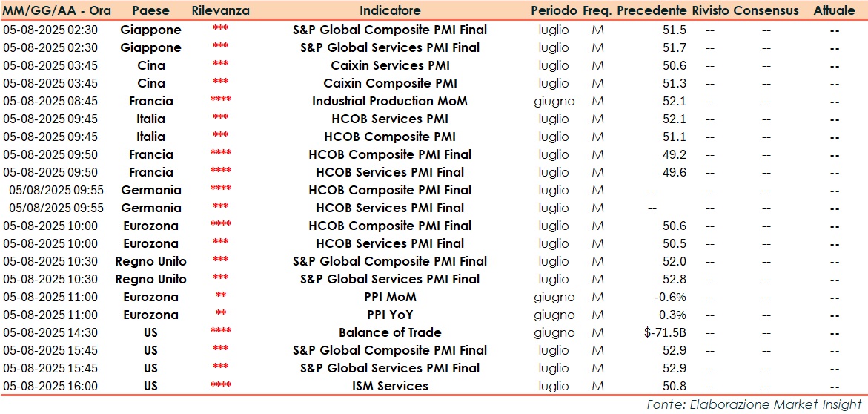
Task: Select the Precedente column header
Action: [652, 11]
